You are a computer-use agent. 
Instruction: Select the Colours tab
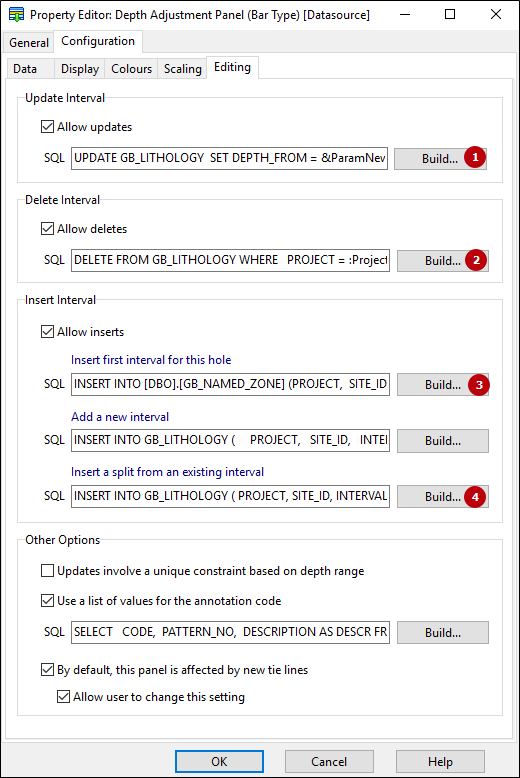(x=131, y=68)
